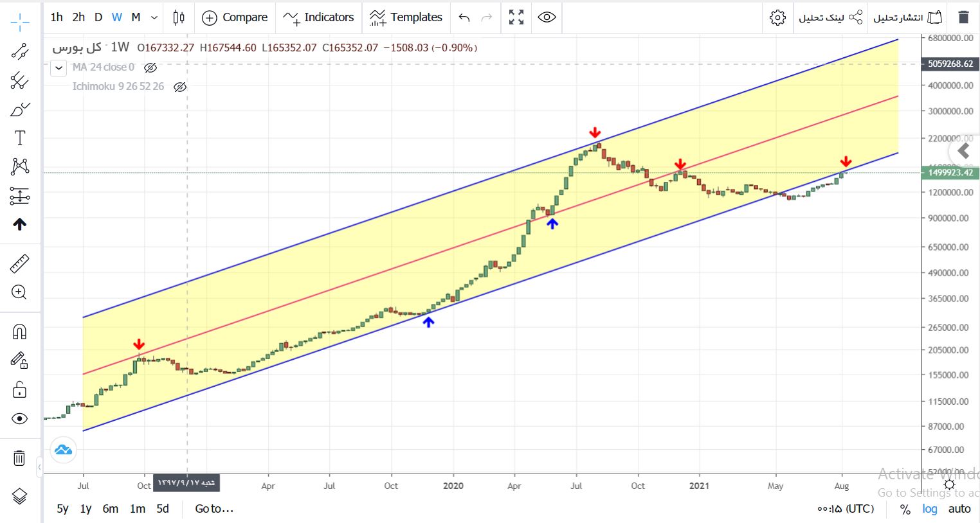Set range to 6m

coord(111,509)
